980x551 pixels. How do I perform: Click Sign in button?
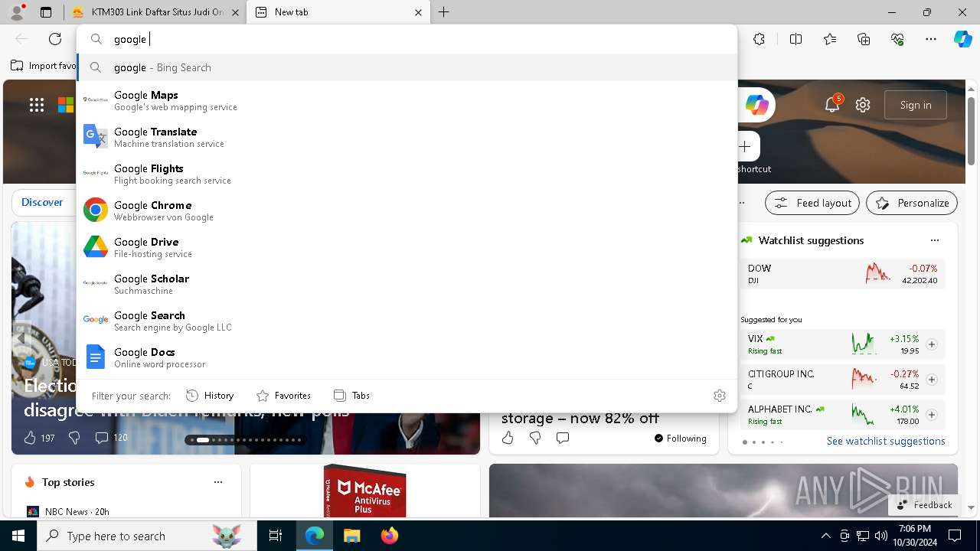click(916, 105)
